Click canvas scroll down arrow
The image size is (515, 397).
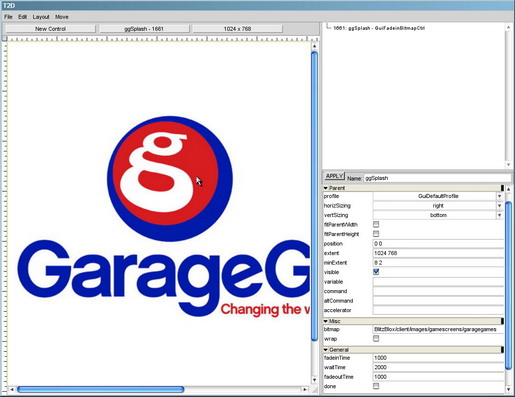314,380
